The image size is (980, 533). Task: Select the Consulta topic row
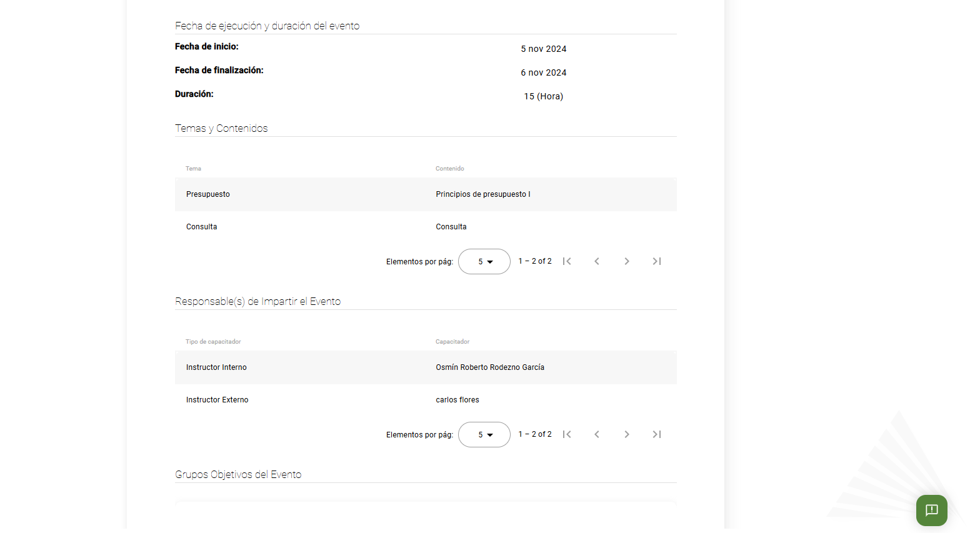point(201,226)
